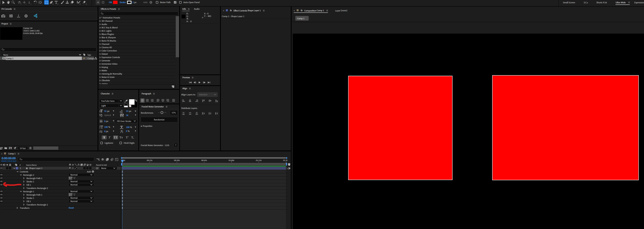644x229 pixels.
Task: Collapse the Rectangle 2 group
Action: [x=21, y=175]
